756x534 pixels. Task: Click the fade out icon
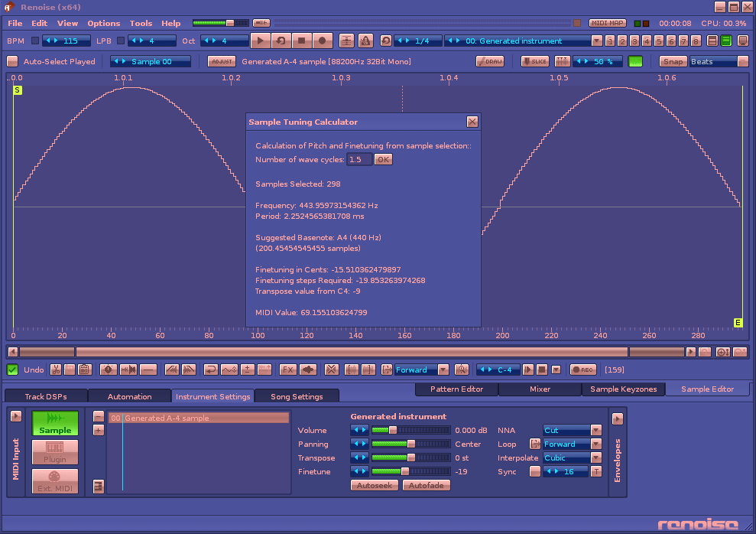click(x=189, y=370)
